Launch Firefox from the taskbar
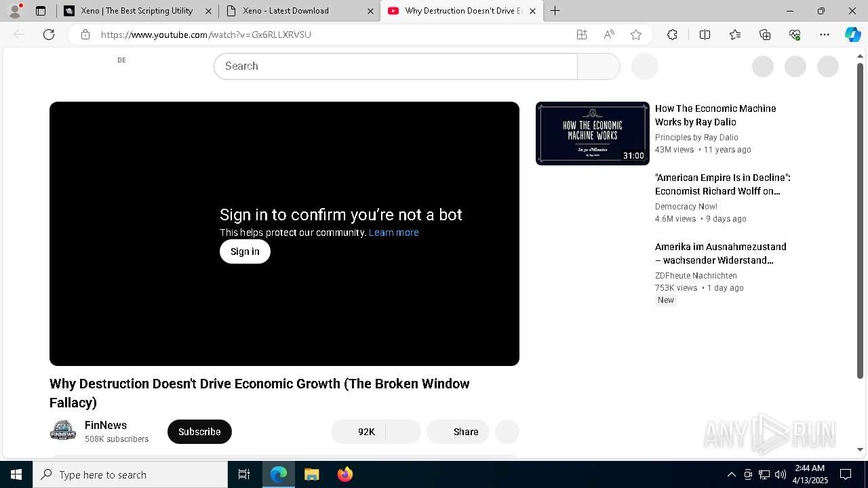 [x=344, y=474]
